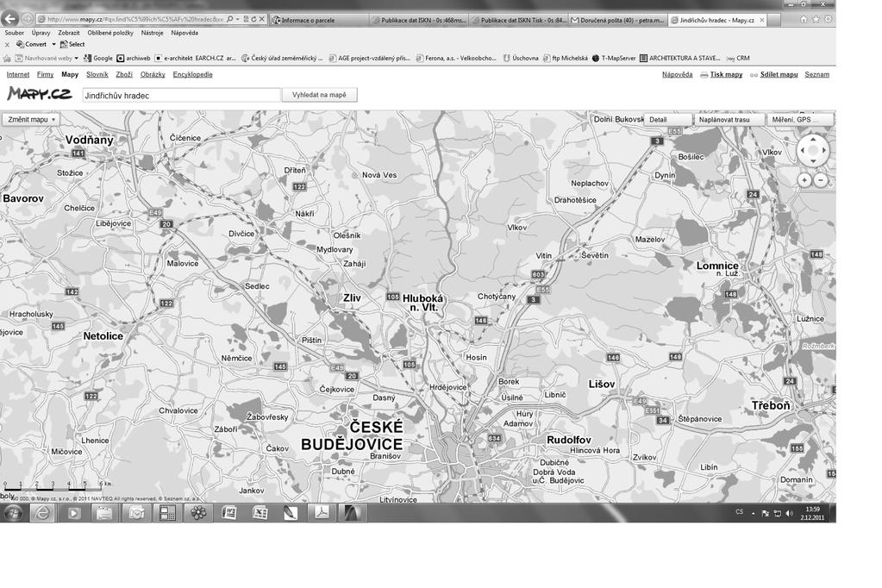Open the Internet link in the Seznam navigation
Screen dimensions: 882x588
point(18,74)
